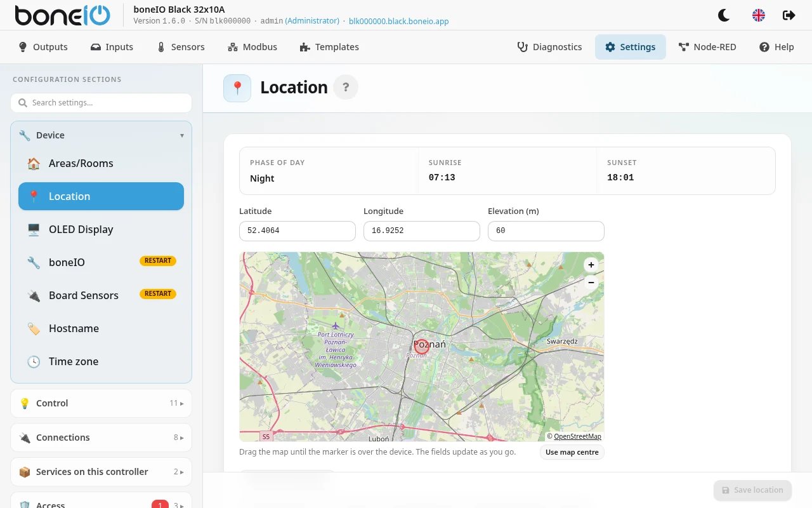
Task: Open the Help page
Action: point(776,47)
